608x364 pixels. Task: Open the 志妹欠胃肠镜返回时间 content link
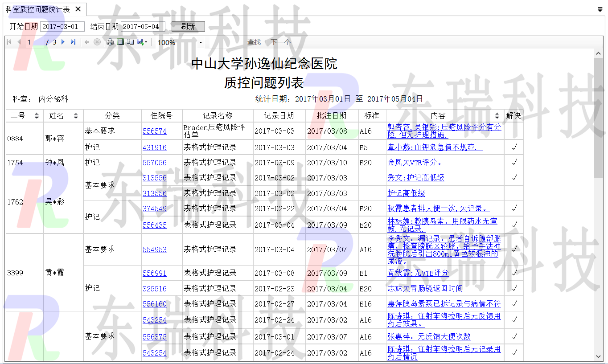(425, 289)
